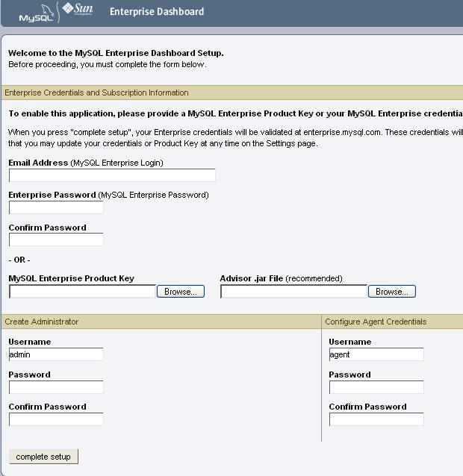463x476 pixels.
Task: Click the MySQL Enterprise Product Key file field
Action: pyautogui.click(x=82, y=292)
